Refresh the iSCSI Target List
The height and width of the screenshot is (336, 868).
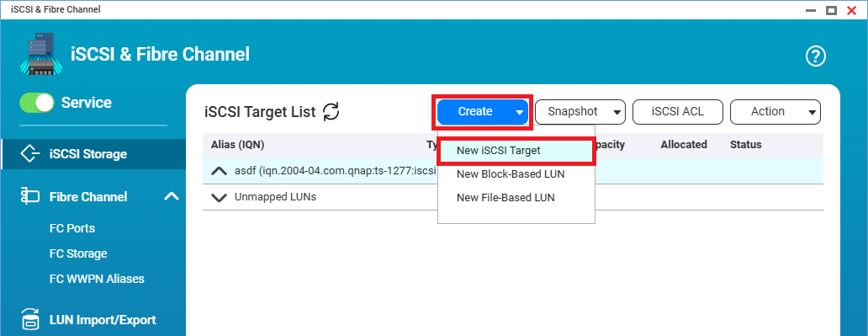pyautogui.click(x=331, y=111)
